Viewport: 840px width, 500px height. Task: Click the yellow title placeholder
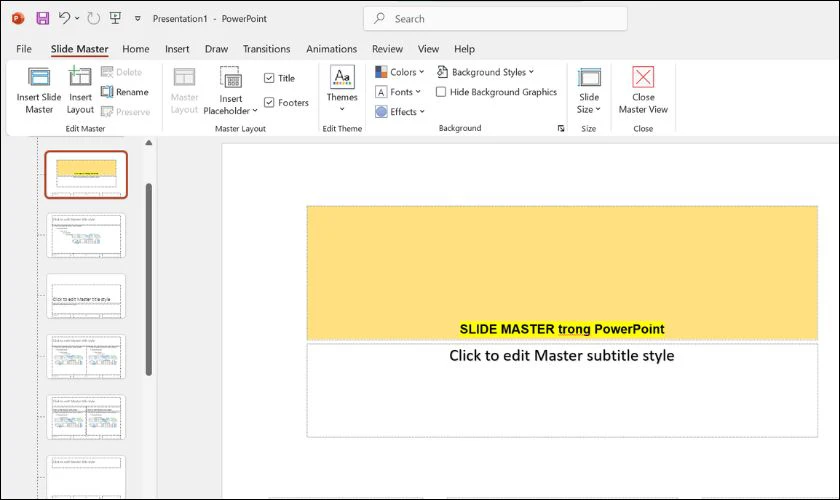tap(562, 272)
